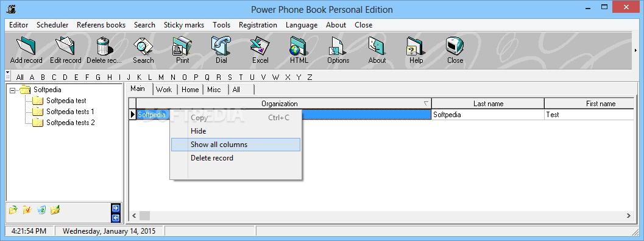Select Show all columns in context menu
644x241 pixels.
coord(236,145)
